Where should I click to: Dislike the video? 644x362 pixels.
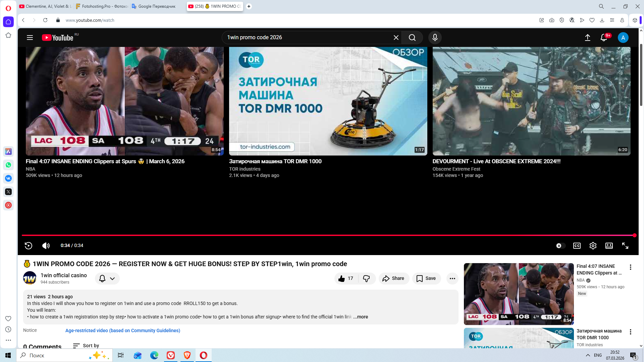pos(367,279)
